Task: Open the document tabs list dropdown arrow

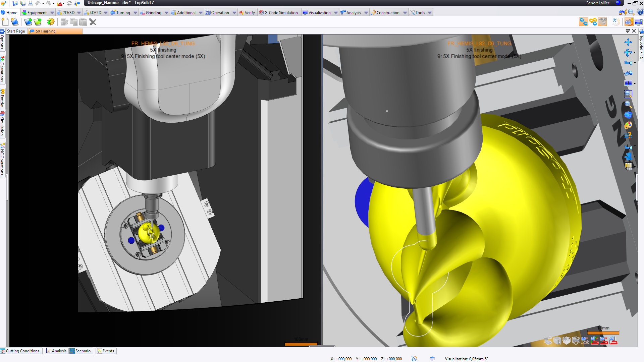Action: pyautogui.click(x=628, y=31)
